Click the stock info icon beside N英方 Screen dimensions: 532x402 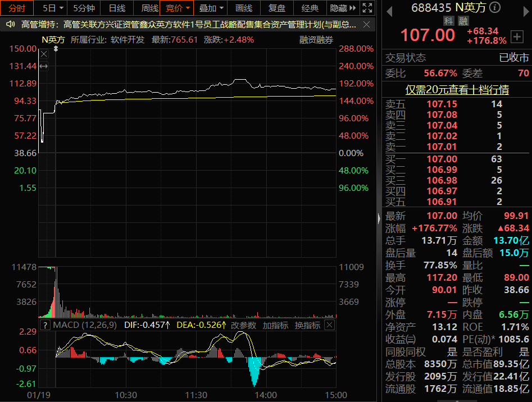click(494, 7)
